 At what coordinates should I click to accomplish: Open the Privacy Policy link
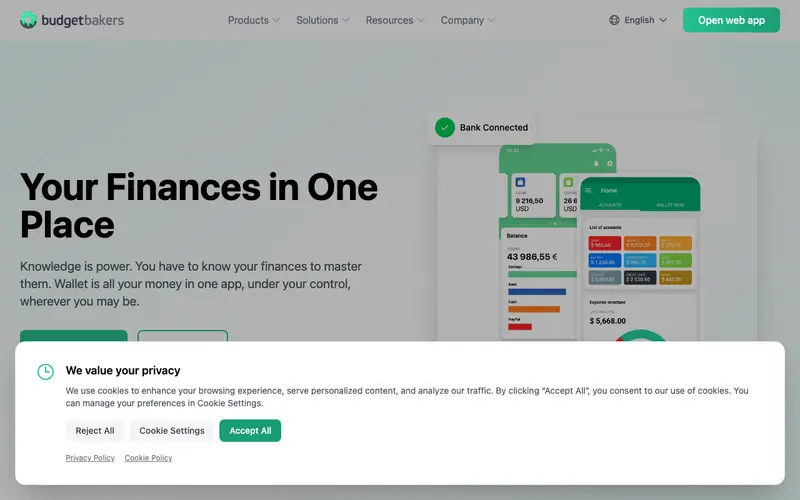pos(90,458)
